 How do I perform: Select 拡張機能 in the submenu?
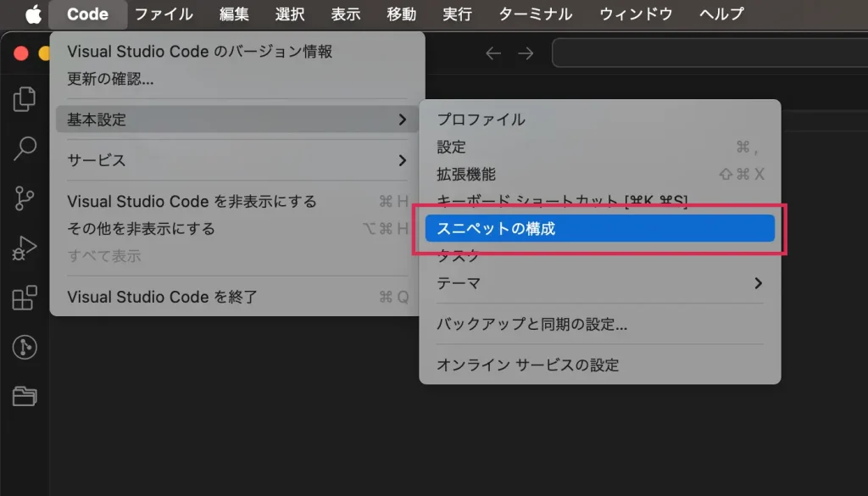600,175
